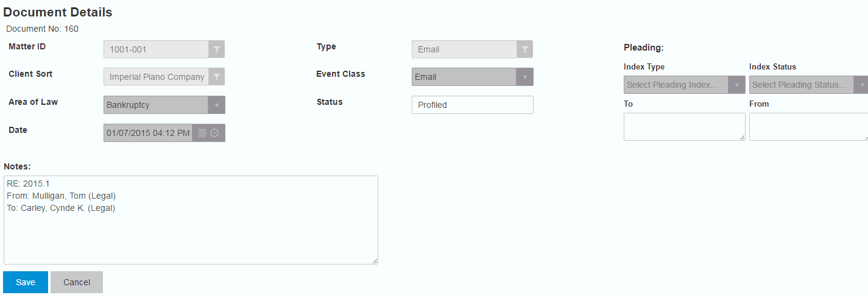Click the Date field showing 01/07/2015
The height and width of the screenshot is (295, 868).
tap(148, 133)
